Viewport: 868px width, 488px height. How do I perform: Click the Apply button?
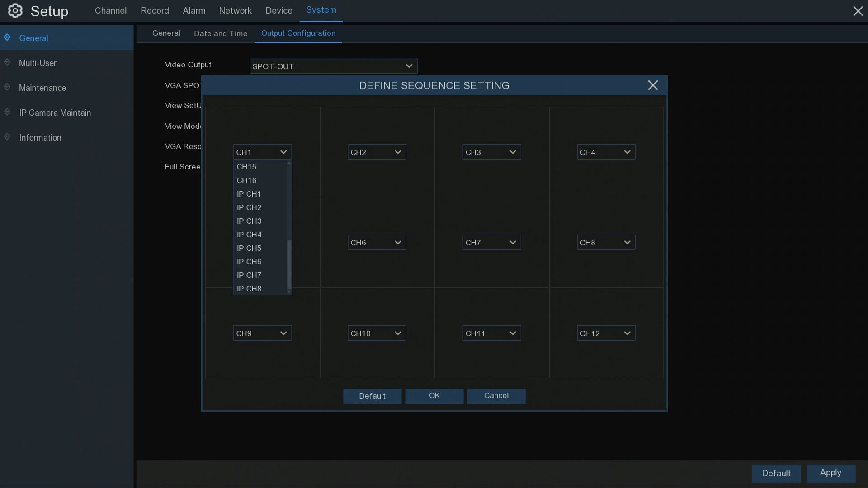pos(830,473)
